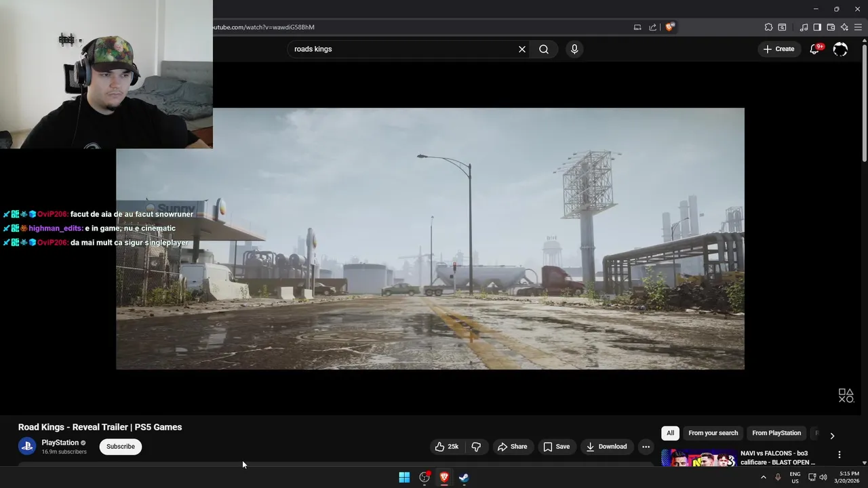Click the tab search icon in toolbar
This screenshot has height=488, width=868.
tap(782, 27)
